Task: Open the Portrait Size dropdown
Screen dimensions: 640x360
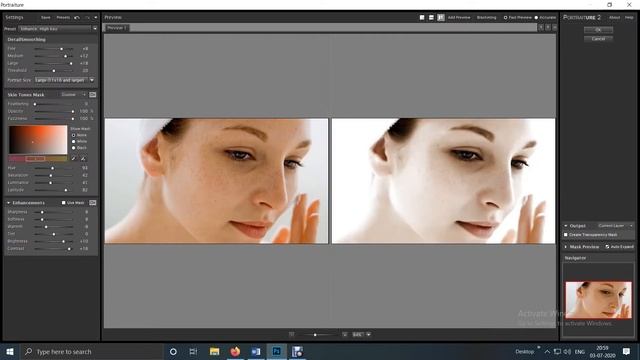Action: 64,80
